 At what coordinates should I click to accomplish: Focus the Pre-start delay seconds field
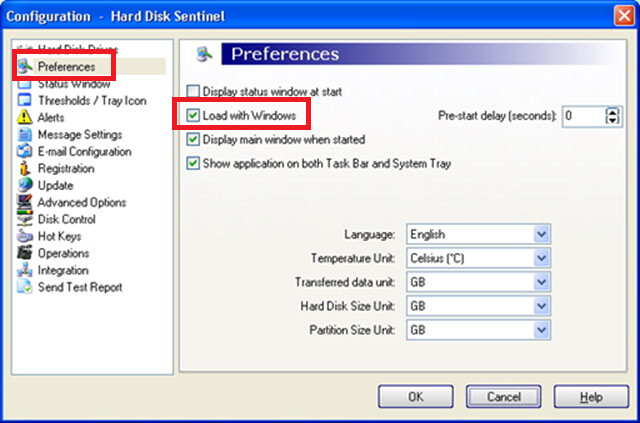(x=584, y=116)
